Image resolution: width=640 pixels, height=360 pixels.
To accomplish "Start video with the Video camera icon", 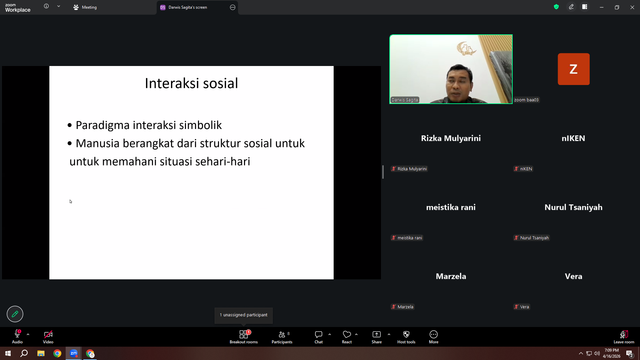I will (48, 334).
